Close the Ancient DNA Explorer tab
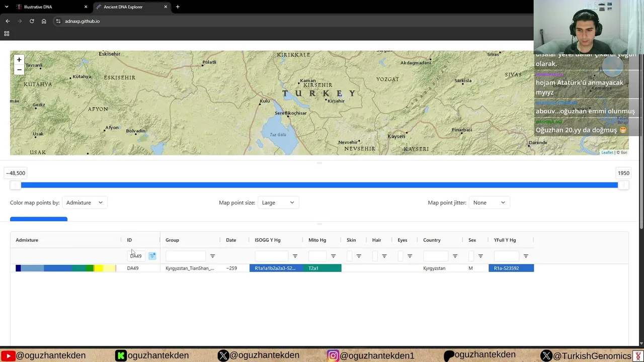The height and width of the screenshot is (362, 644). point(166,7)
